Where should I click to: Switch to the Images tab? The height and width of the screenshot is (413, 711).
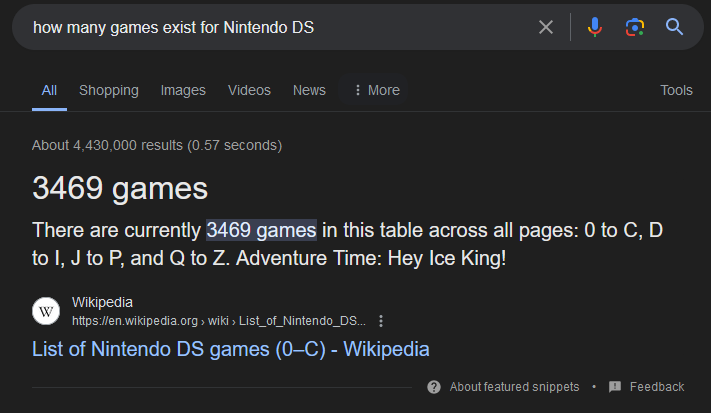click(183, 90)
